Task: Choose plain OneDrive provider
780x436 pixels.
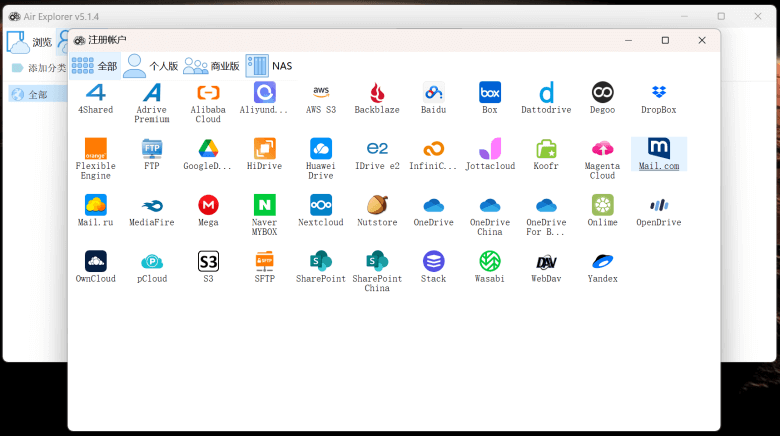Action: tap(433, 205)
